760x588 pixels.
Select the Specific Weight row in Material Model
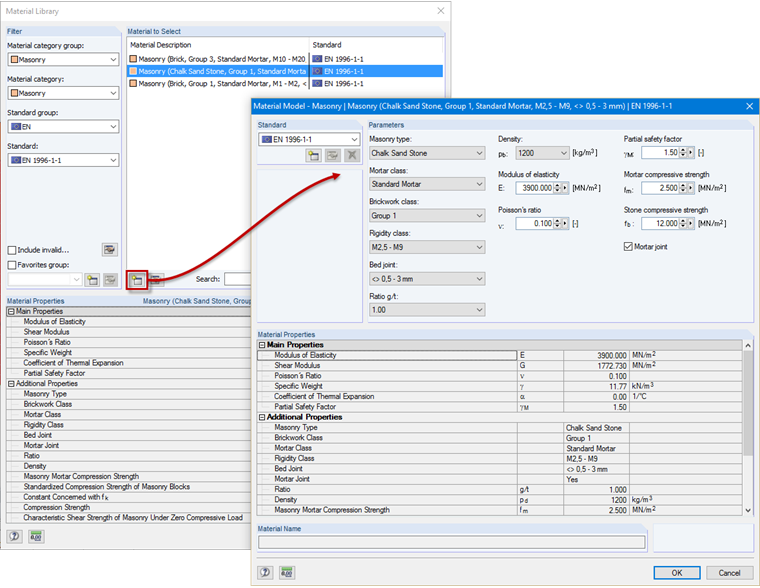coord(500,386)
